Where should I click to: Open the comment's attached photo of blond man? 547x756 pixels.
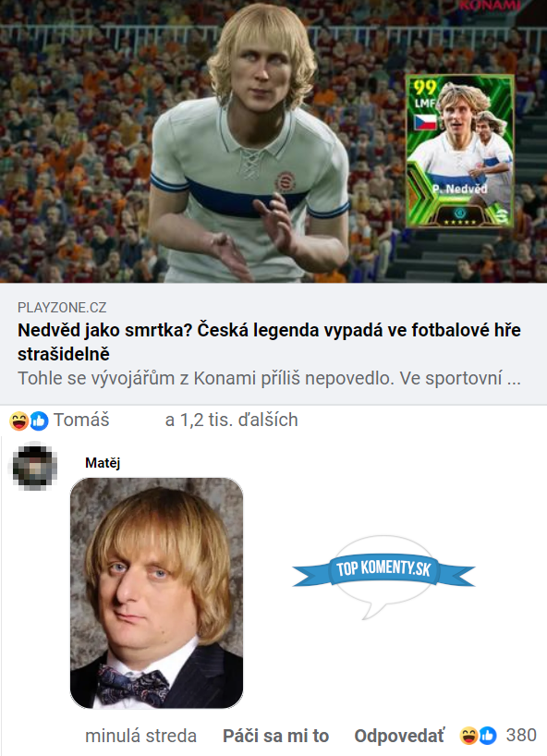point(157,593)
